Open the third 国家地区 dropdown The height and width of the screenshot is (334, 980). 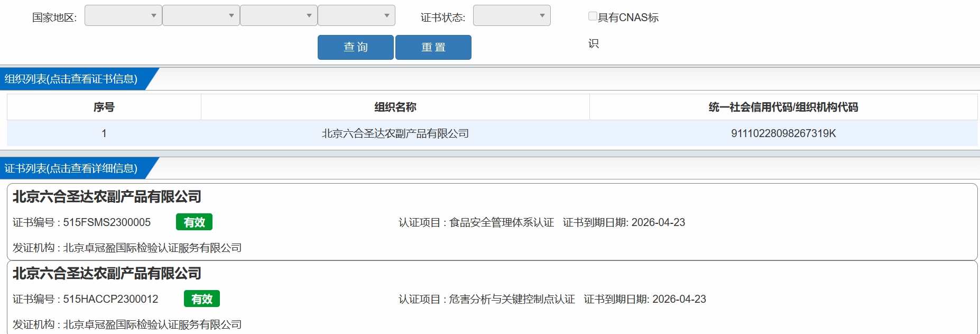[279, 15]
